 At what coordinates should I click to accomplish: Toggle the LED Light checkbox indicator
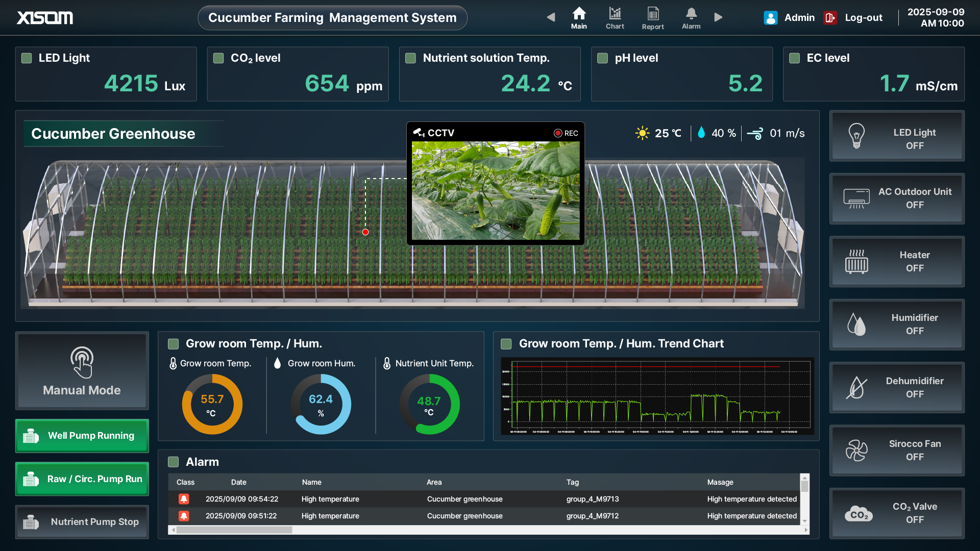pyautogui.click(x=27, y=58)
